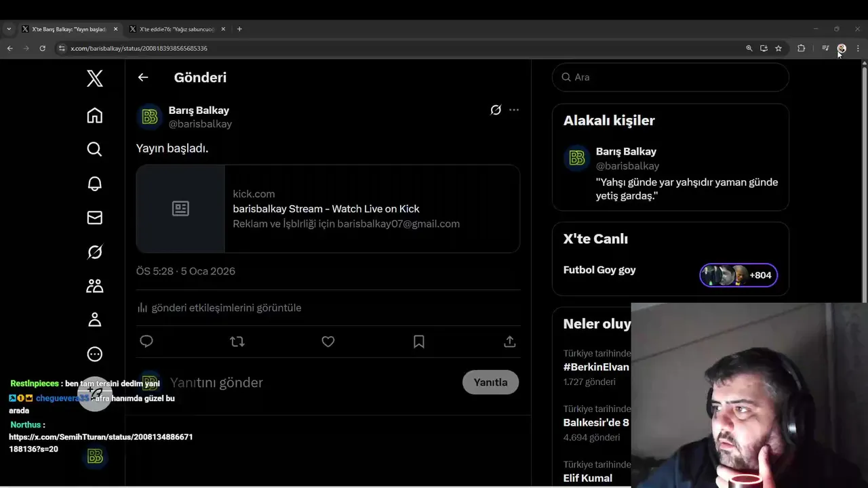The width and height of the screenshot is (868, 488).
Task: Open the Chrome three-dot menu
Action: pos(858,48)
